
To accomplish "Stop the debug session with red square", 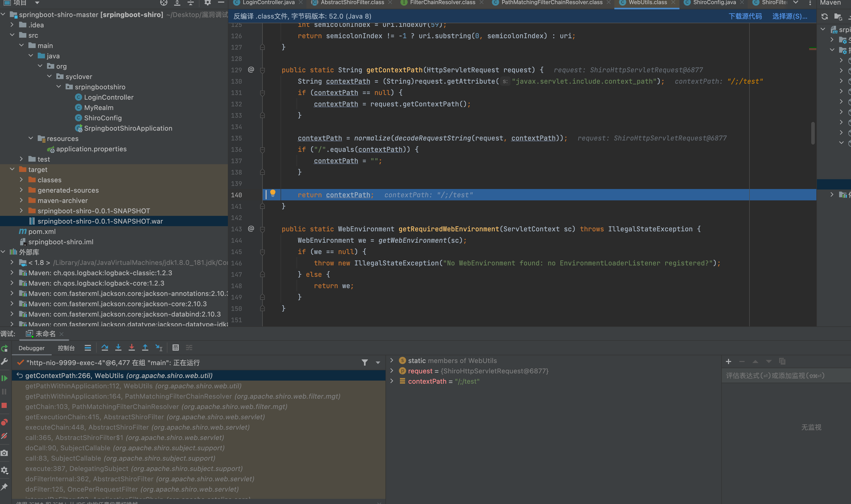I will coord(4,405).
